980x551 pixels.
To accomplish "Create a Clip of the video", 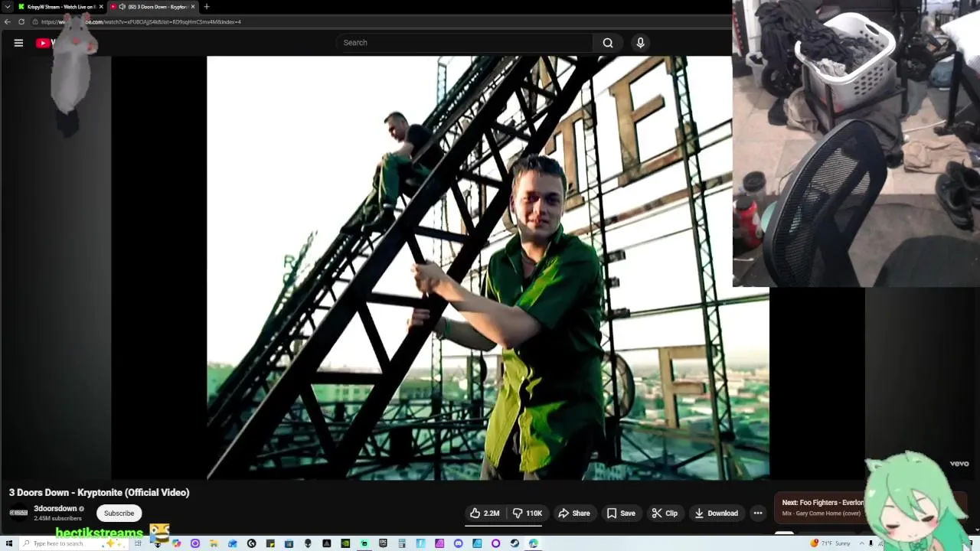I will [665, 514].
